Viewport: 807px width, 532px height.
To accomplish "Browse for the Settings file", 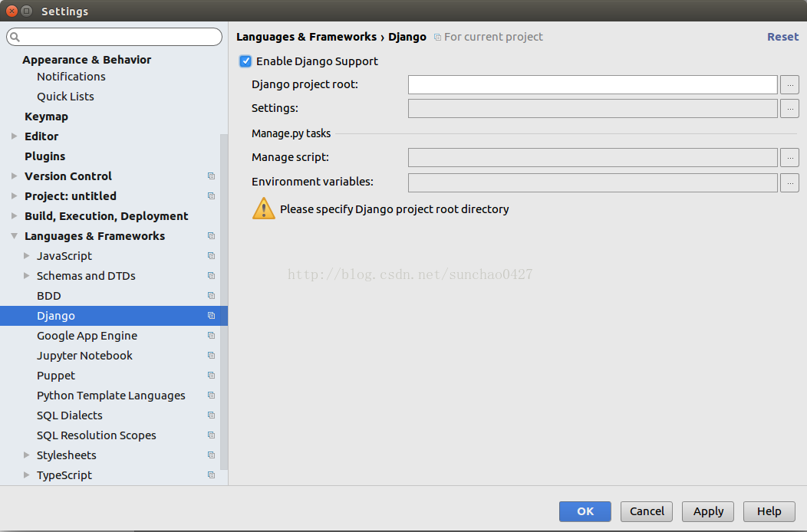I will 789,109.
